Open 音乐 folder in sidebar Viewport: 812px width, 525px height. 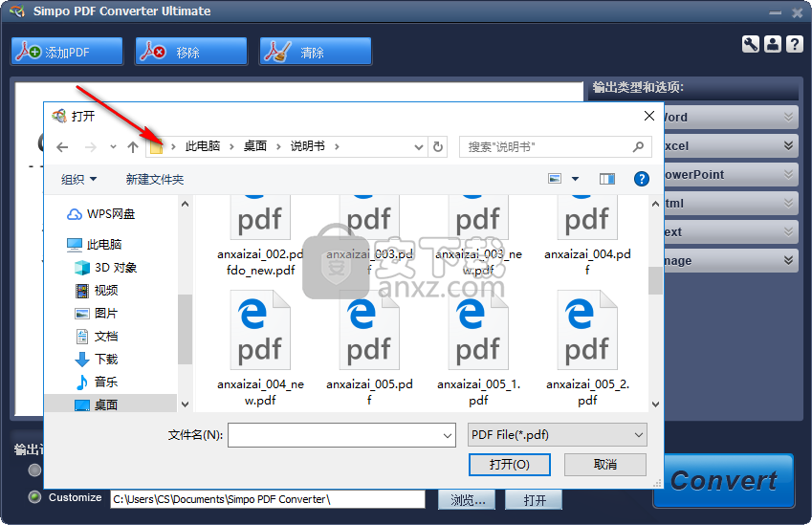click(97, 382)
